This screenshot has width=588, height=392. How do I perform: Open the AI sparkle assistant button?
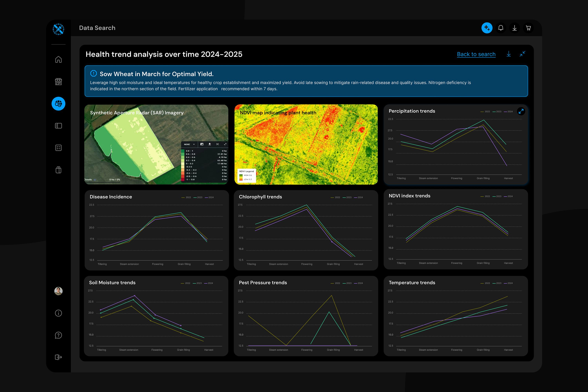(487, 28)
